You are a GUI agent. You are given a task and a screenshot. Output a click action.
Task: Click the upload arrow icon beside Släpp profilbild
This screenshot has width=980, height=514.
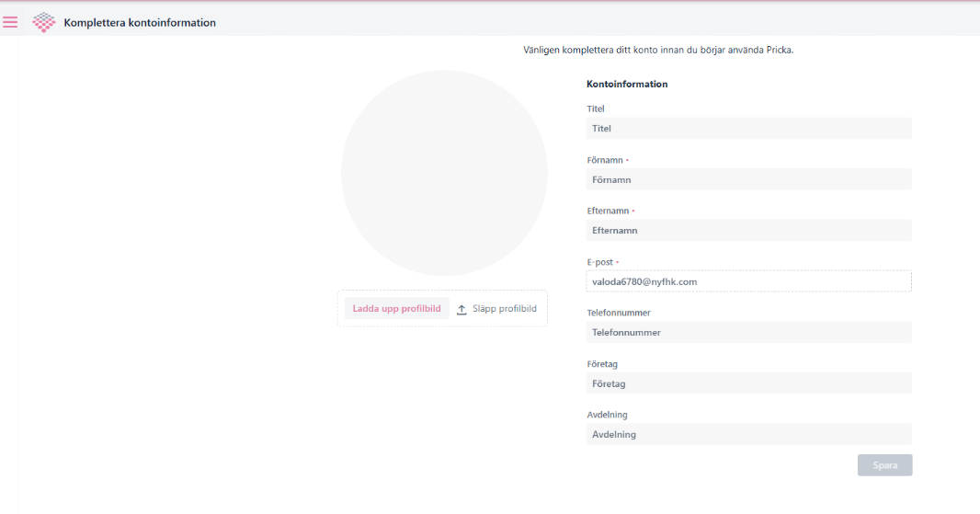coord(462,310)
